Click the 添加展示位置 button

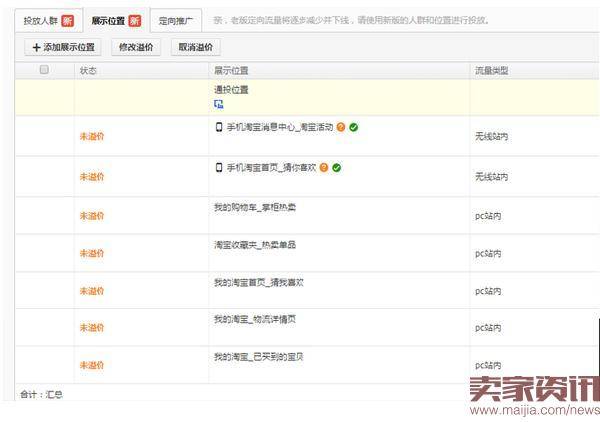click(x=63, y=47)
